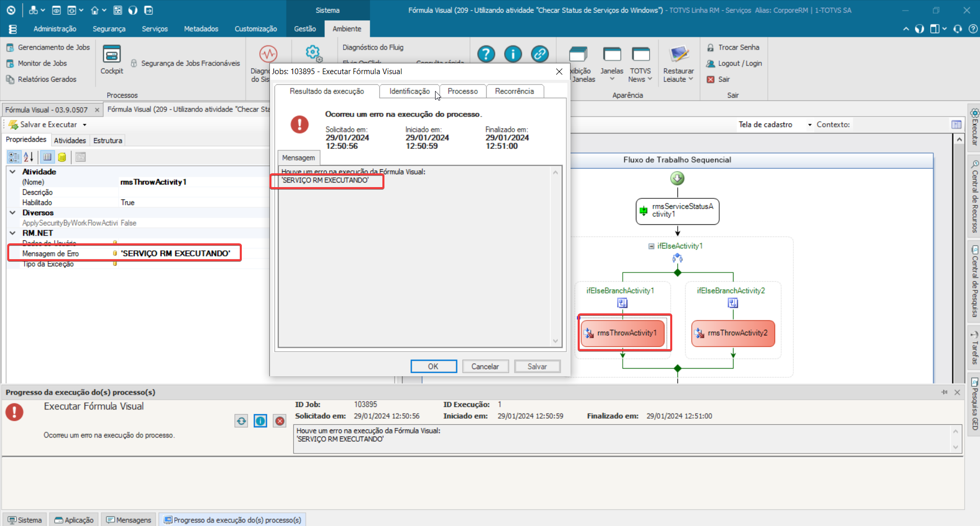Click the blue information icon in ribbon
This screenshot has height=526, width=980.
coord(513,54)
